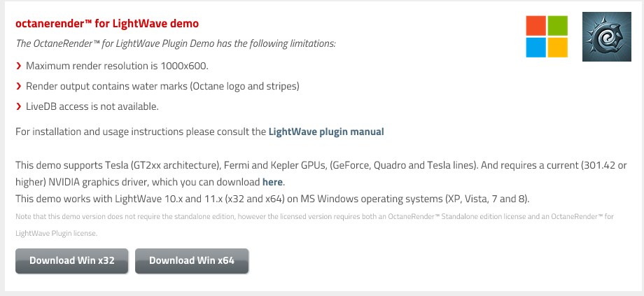Select the 'Maximum render resolution is 1000x600' text
644x296 pixels.
pos(117,66)
